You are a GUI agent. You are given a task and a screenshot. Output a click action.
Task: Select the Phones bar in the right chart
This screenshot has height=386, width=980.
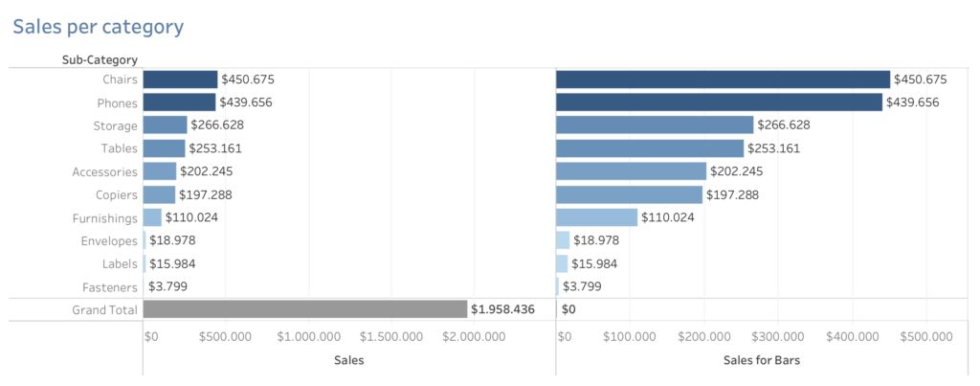click(x=718, y=102)
